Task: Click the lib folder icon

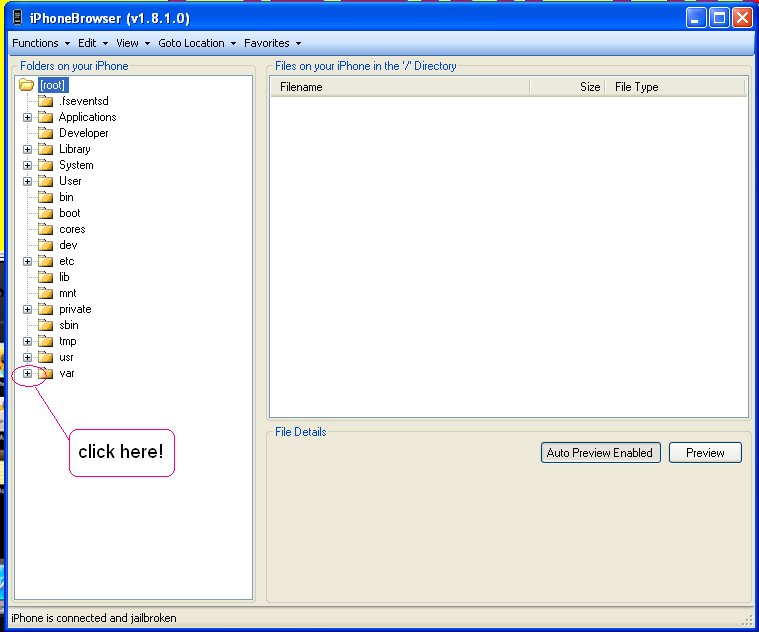Action: tap(46, 277)
